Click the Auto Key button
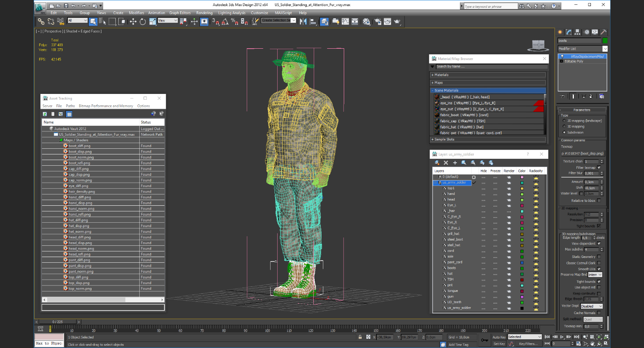 tap(499, 337)
